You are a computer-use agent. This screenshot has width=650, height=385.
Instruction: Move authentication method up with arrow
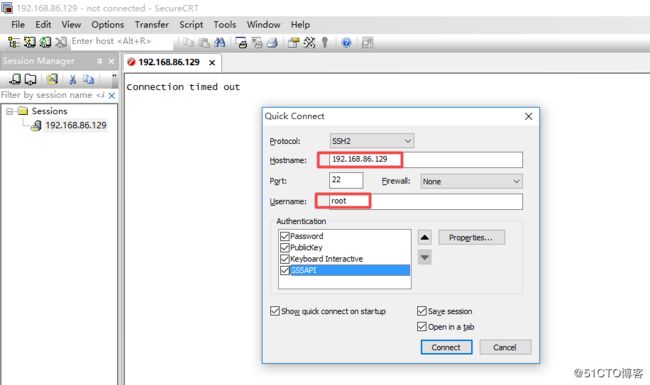pyautogui.click(x=424, y=237)
